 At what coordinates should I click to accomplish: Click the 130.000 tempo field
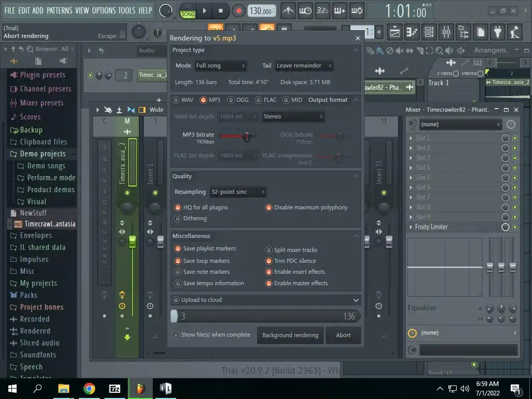[x=261, y=11]
